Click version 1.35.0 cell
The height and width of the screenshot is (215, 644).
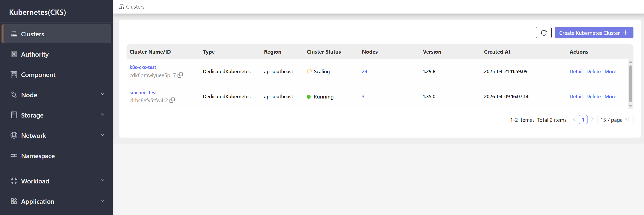coord(429,96)
